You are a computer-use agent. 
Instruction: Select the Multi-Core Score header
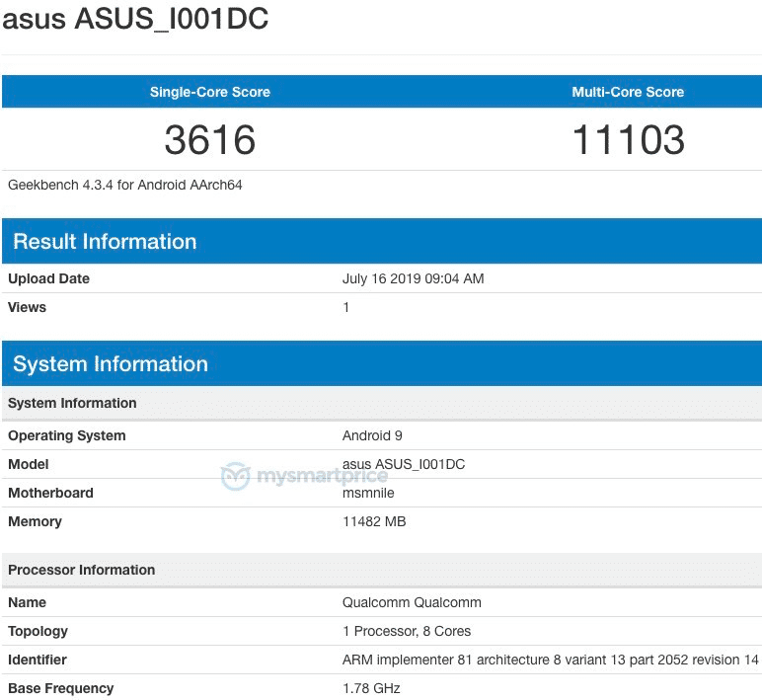[628, 92]
